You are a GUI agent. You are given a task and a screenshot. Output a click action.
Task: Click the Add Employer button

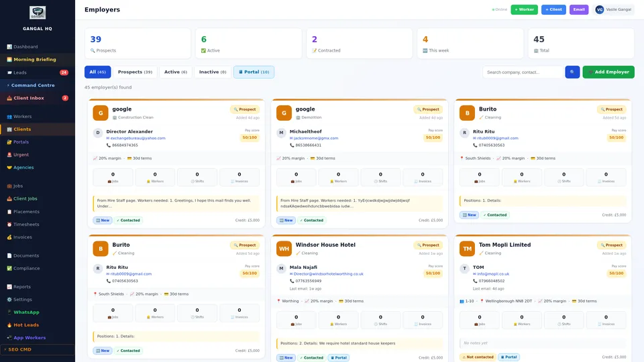pyautogui.click(x=608, y=72)
